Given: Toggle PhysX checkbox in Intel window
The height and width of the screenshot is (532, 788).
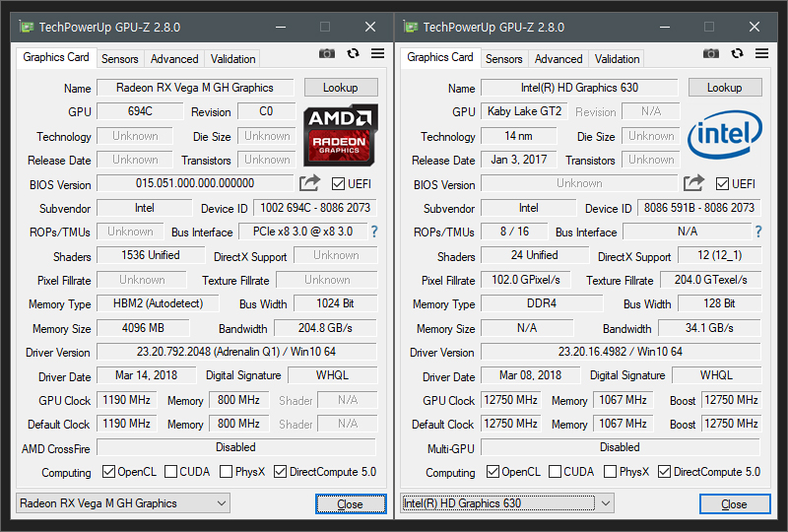Looking at the screenshot, I should coord(610,472).
